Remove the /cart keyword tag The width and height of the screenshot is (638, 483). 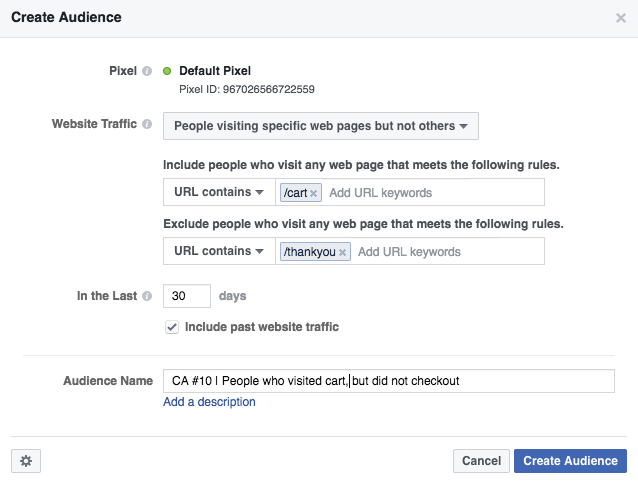pos(313,193)
